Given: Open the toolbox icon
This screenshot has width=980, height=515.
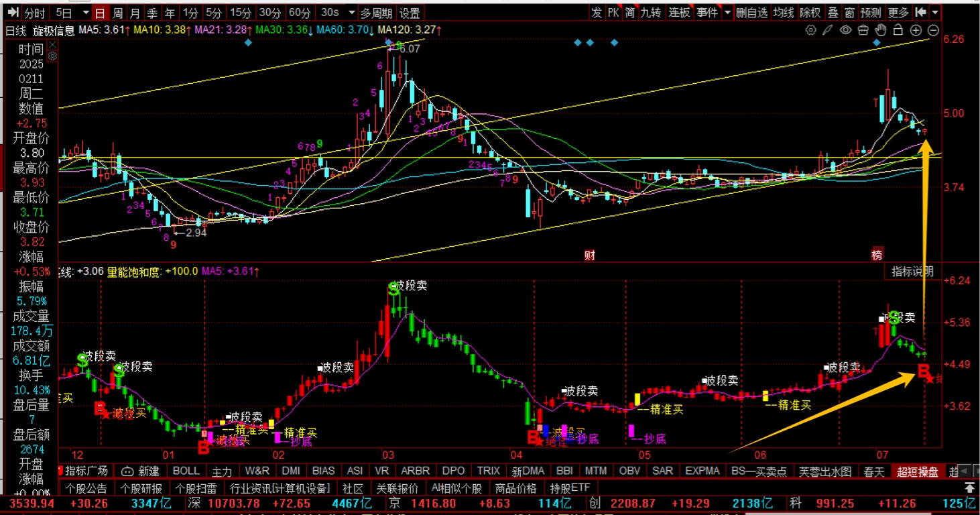Looking at the screenshot, I should point(863,30).
